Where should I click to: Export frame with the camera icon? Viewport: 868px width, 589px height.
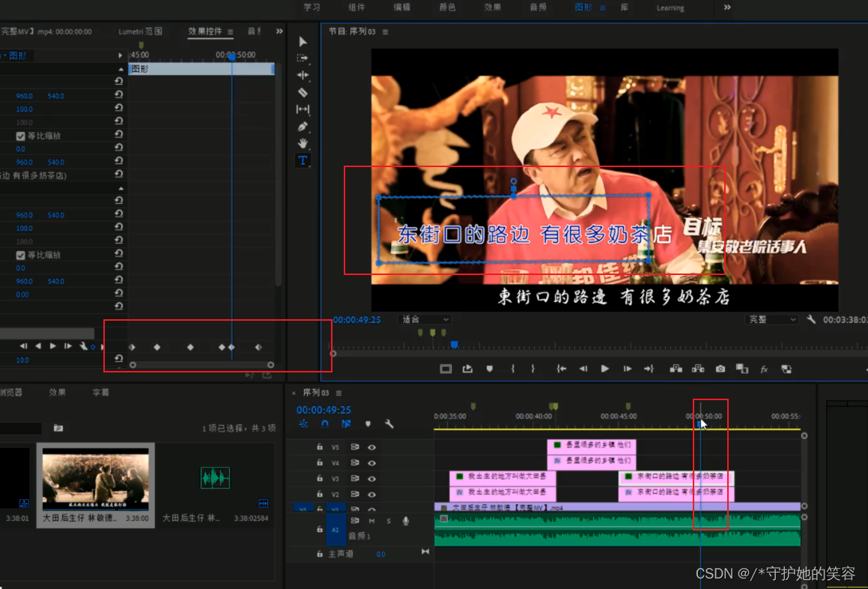pyautogui.click(x=720, y=369)
